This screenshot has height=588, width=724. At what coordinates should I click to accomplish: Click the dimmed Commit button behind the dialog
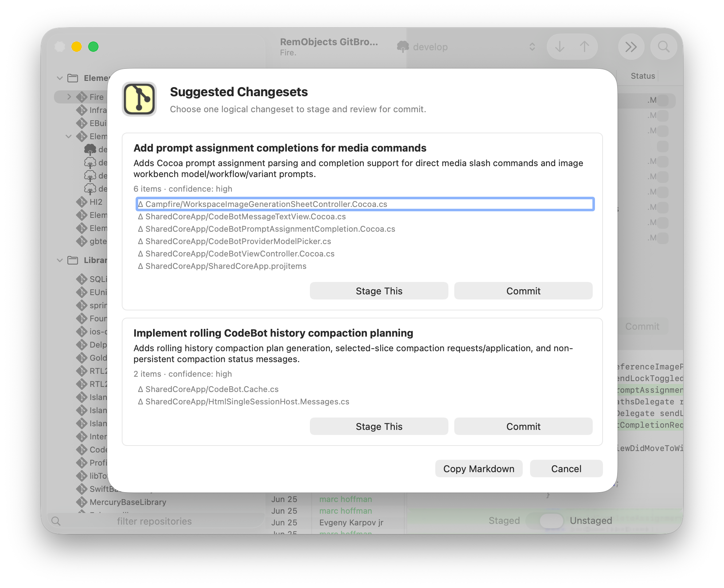[642, 326]
